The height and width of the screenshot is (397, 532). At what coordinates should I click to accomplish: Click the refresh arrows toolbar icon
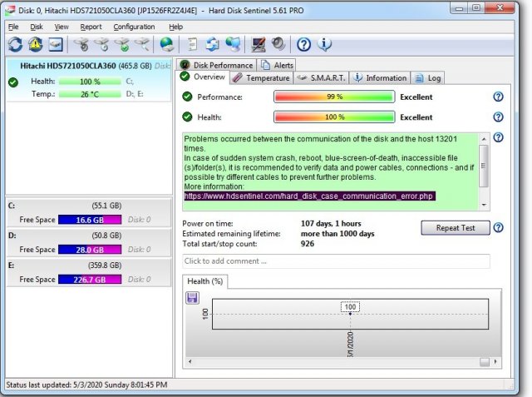(15, 44)
